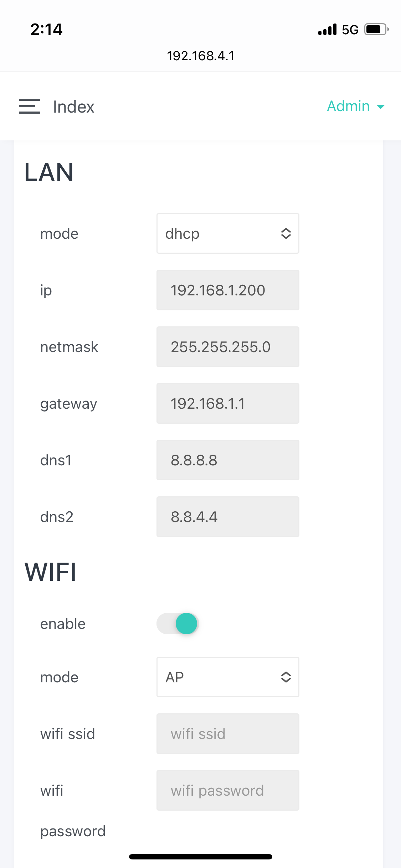Tap the Index page title
Screen dimensions: 401x868
tap(74, 107)
